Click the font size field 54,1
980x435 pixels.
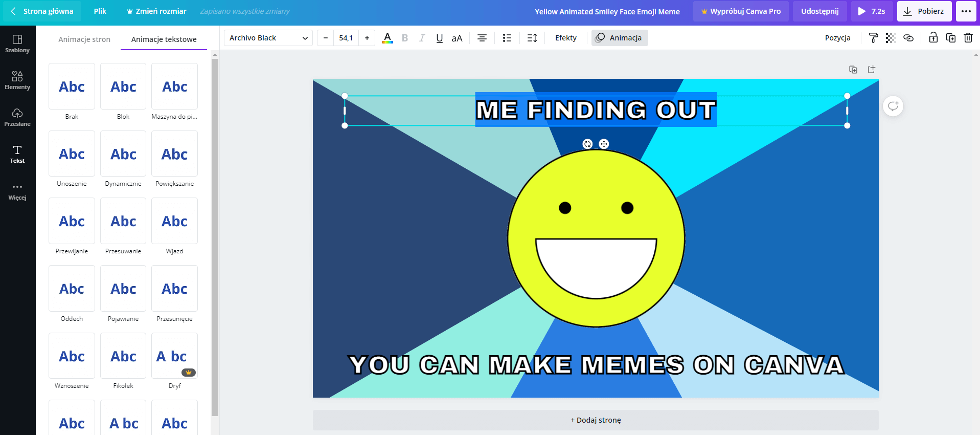tap(346, 38)
